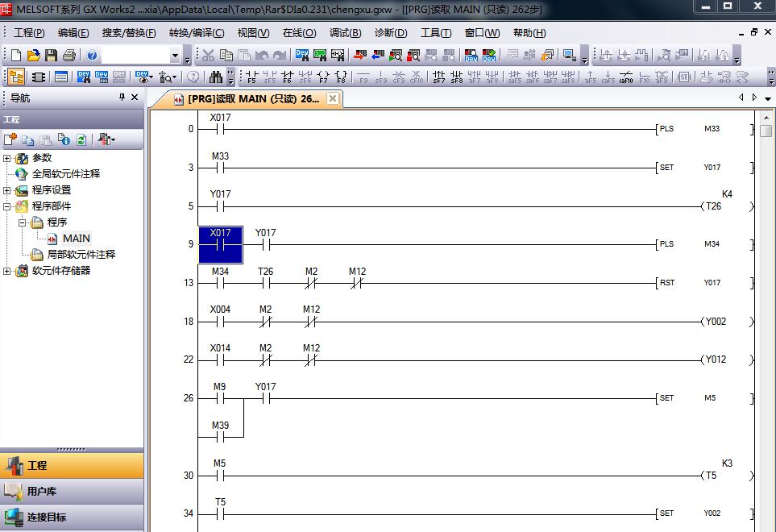Toggle the project navigation view button
The height and width of the screenshot is (532, 776).
pyautogui.click(x=15, y=77)
